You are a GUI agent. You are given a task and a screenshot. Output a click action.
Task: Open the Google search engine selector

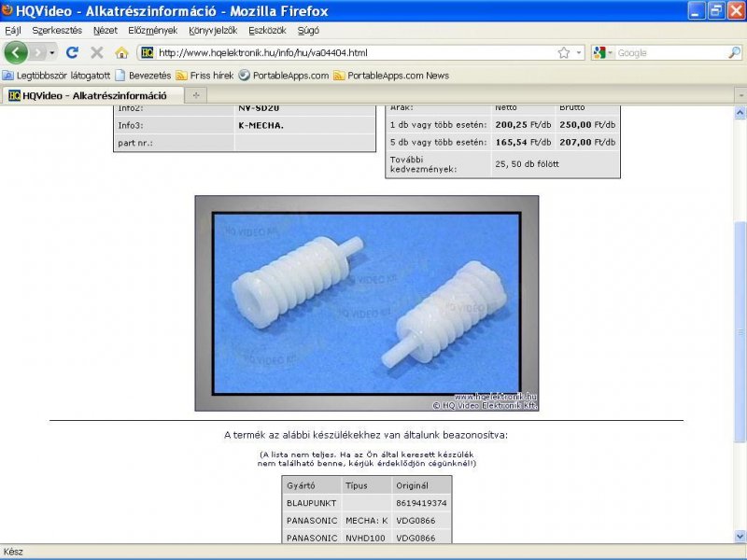click(602, 53)
